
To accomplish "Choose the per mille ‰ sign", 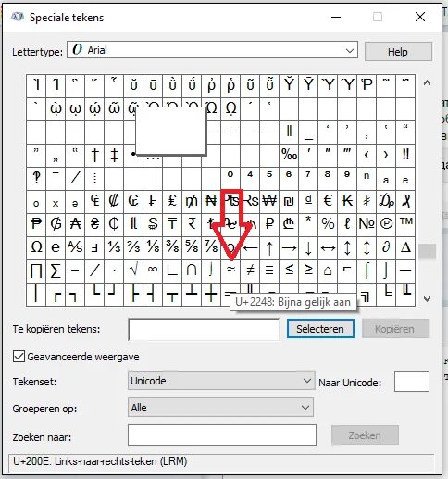I will point(289,155).
